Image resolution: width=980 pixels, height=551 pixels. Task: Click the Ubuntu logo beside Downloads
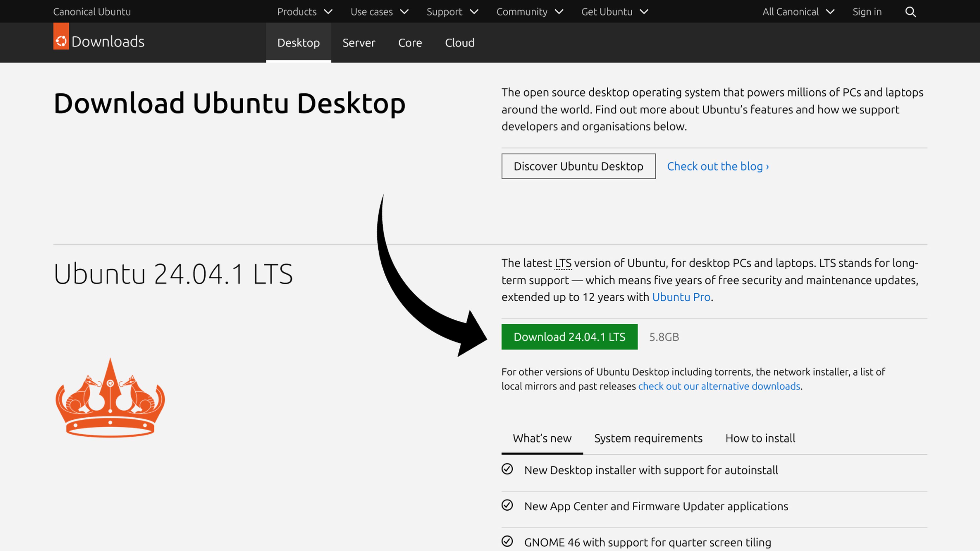click(61, 36)
